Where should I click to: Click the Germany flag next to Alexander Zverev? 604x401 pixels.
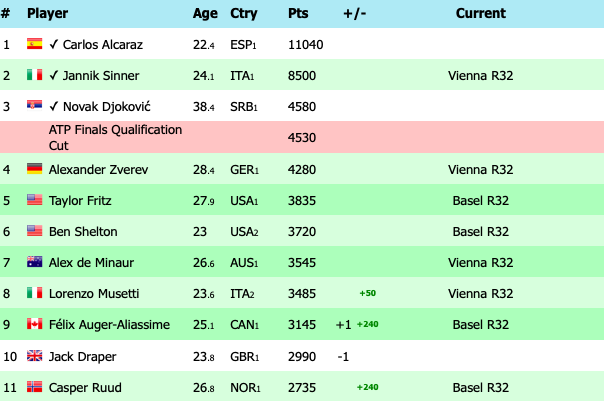pos(35,169)
